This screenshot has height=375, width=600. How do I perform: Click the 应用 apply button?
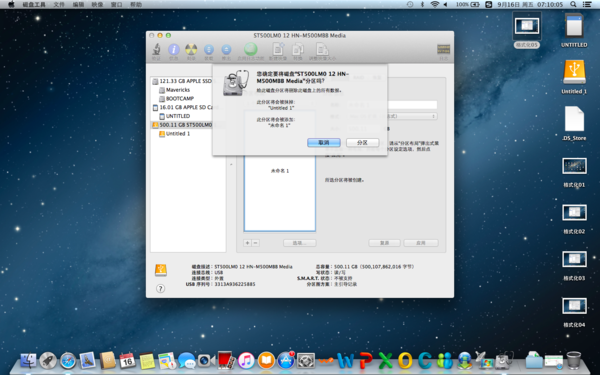(x=421, y=243)
